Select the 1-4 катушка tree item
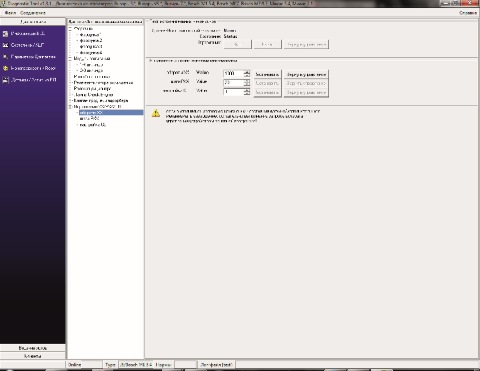480x371 pixels. 91,65
